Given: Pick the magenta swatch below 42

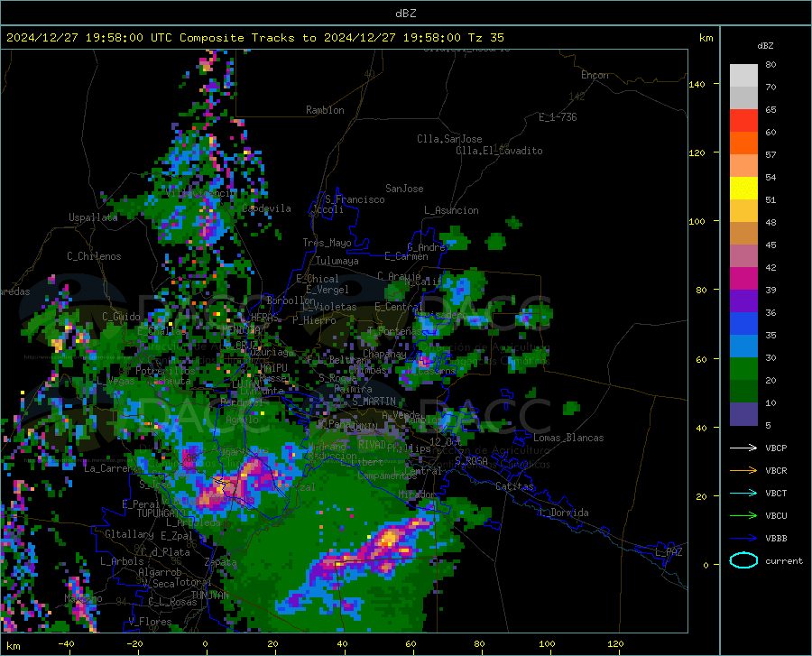Looking at the screenshot, I should pos(743,279).
